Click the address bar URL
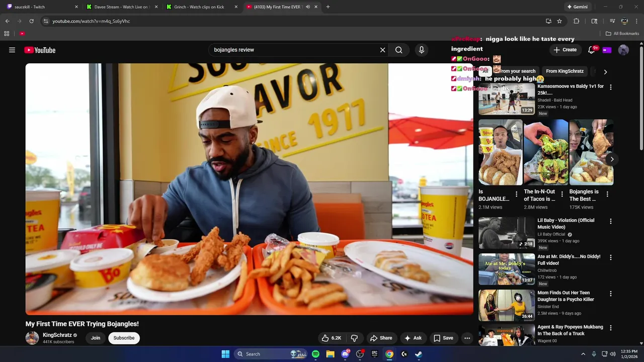The image size is (644, 362). (x=91, y=21)
